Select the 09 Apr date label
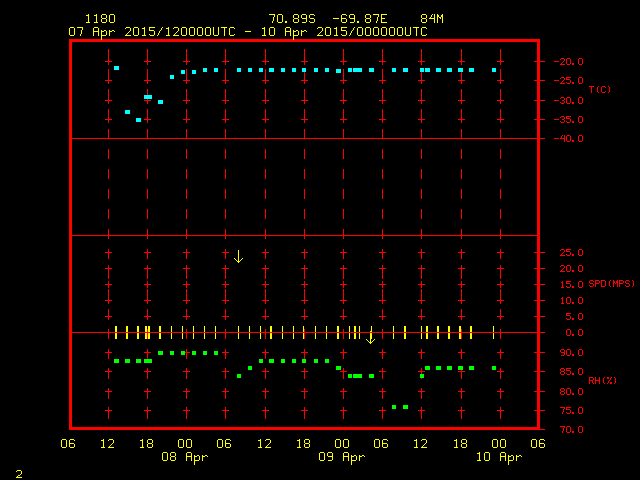Viewport: 640px width, 480px height. pos(341,457)
